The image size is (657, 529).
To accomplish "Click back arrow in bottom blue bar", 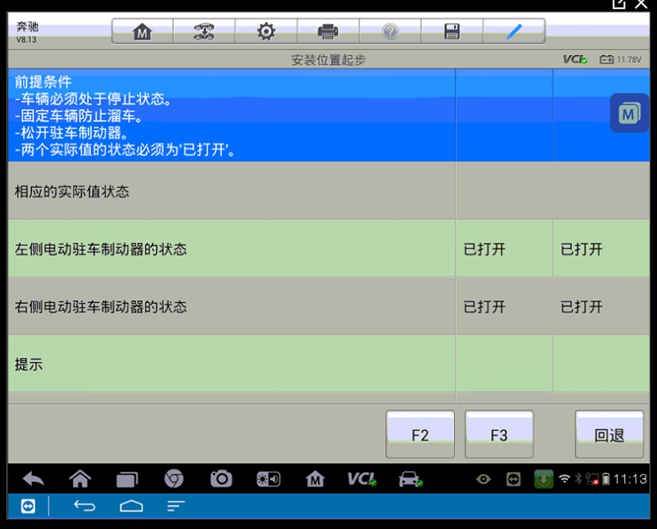I will (85, 506).
